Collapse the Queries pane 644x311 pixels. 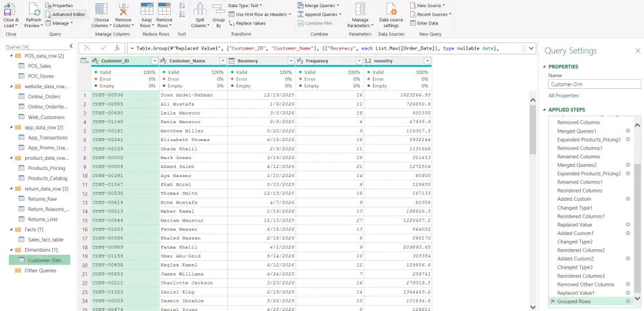tap(71, 46)
